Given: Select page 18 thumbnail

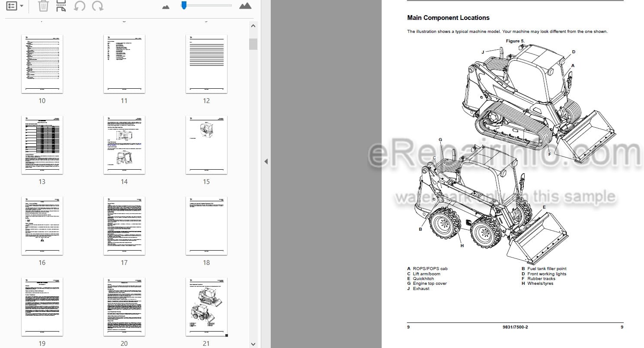Looking at the screenshot, I should (206, 226).
